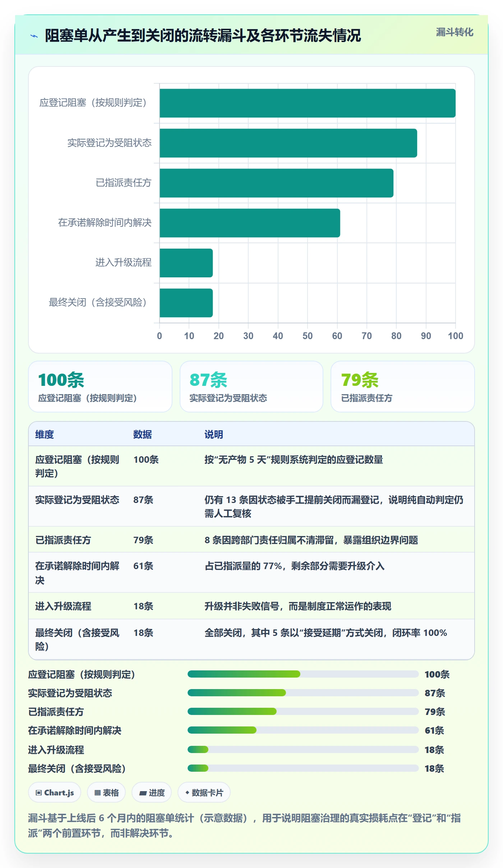
Task: Click the note starting 8 条因跨部门责任归属不清滞留
Action: tap(311, 540)
